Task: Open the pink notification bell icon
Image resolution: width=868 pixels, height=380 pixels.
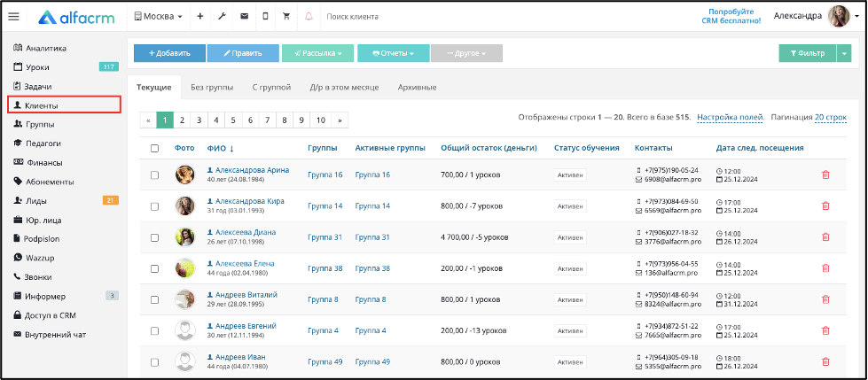Action: tap(309, 17)
